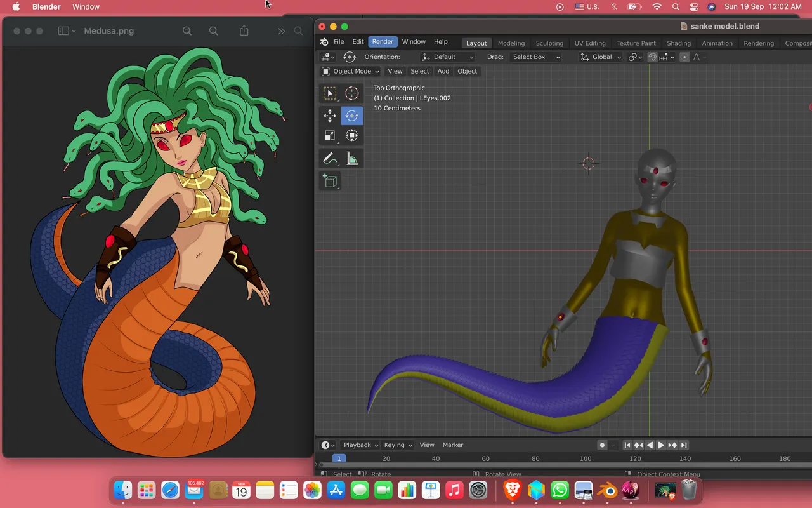Viewport: 812px width, 508px height.
Task: Open the timeline editor type dropdown
Action: tap(328, 445)
